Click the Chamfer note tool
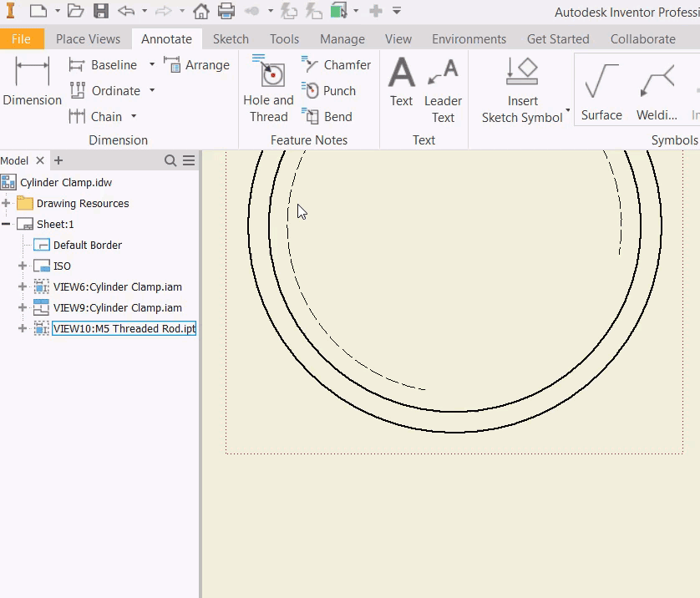 pyautogui.click(x=337, y=65)
